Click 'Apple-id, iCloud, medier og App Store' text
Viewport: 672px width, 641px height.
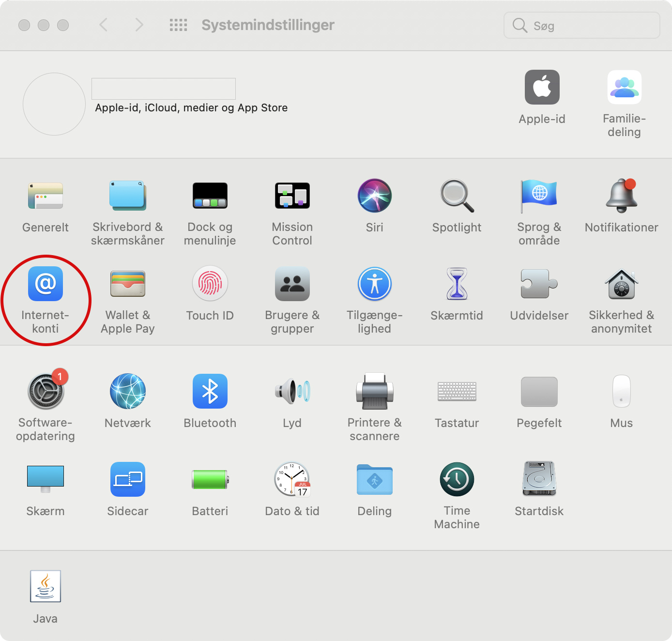pyautogui.click(x=191, y=107)
